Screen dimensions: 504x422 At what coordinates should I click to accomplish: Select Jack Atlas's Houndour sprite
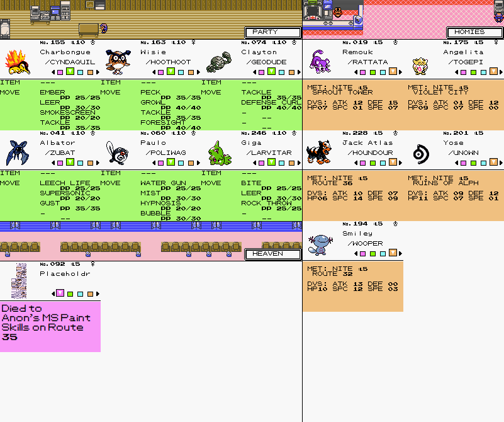click(319, 152)
